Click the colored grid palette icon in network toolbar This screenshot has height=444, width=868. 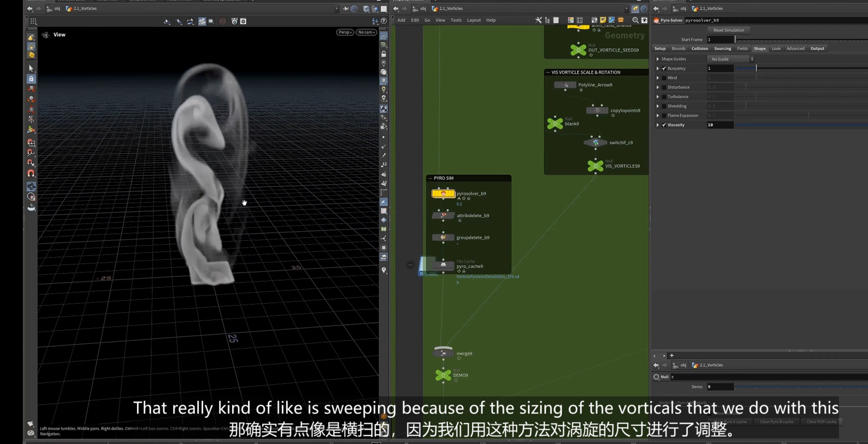point(570,20)
